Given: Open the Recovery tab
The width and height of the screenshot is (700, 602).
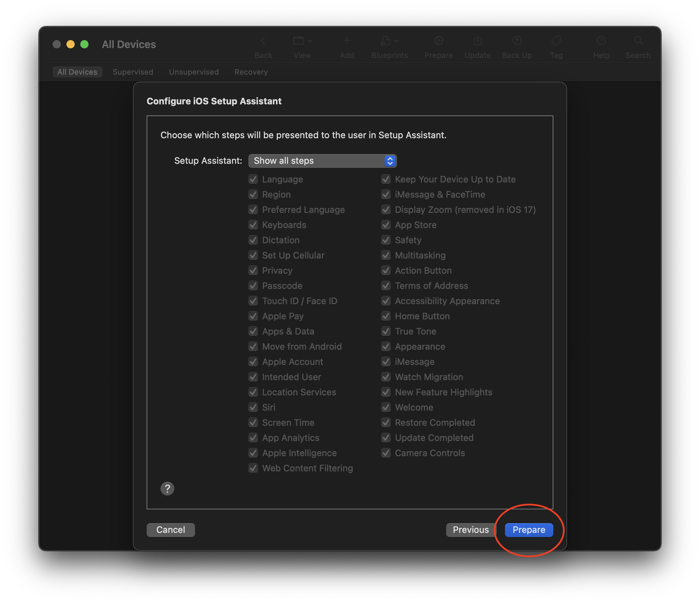Looking at the screenshot, I should coord(251,72).
